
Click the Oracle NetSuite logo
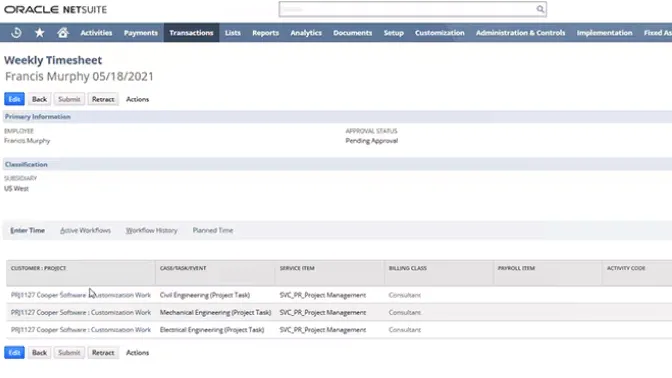coord(55,9)
